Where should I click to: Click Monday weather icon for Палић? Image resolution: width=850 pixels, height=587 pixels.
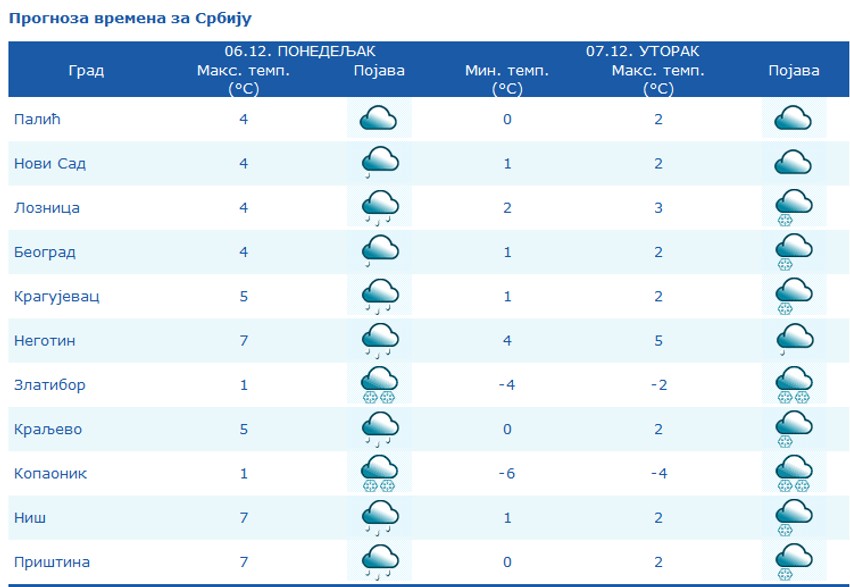coord(379,119)
